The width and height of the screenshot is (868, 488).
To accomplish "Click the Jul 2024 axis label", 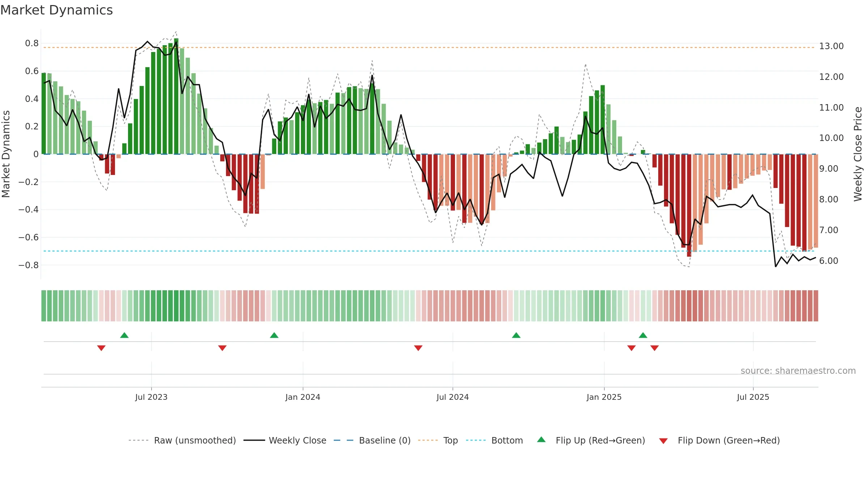I will (x=452, y=397).
